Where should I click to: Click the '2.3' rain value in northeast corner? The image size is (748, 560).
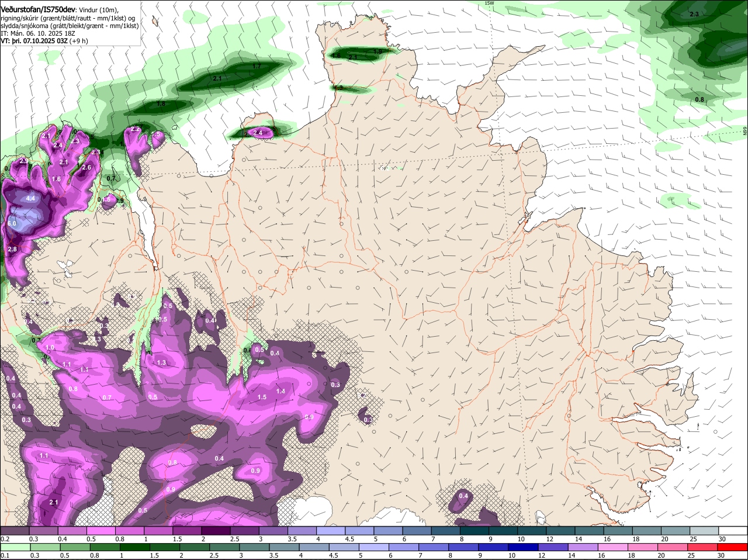click(x=694, y=14)
